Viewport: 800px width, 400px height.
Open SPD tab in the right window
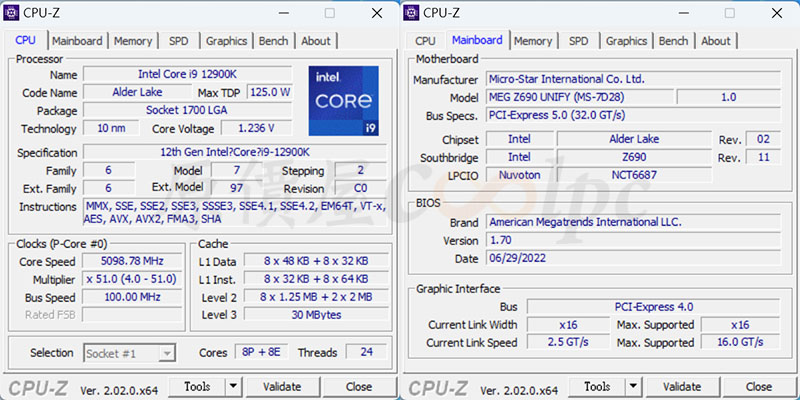coord(579,41)
